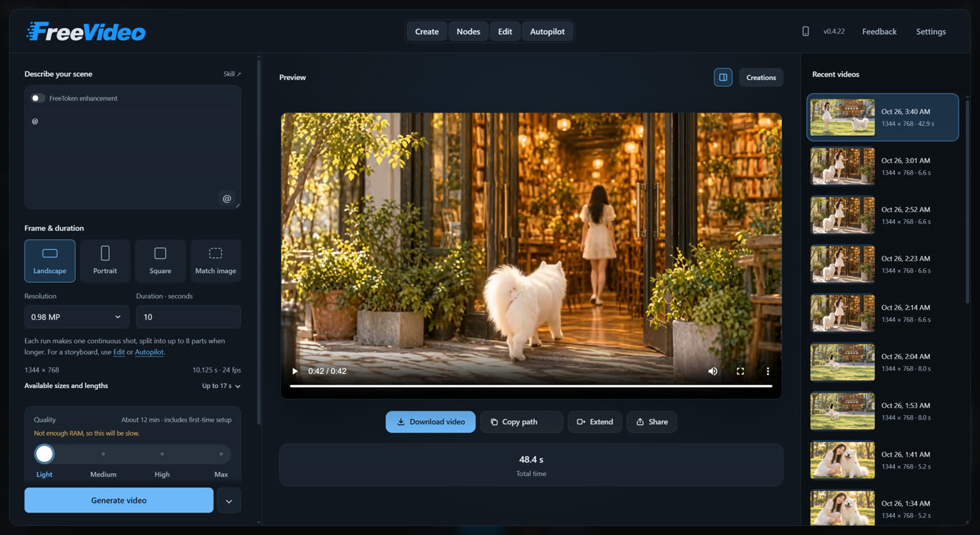Switch to the Edit tab
The image size is (980, 535).
pyautogui.click(x=505, y=32)
